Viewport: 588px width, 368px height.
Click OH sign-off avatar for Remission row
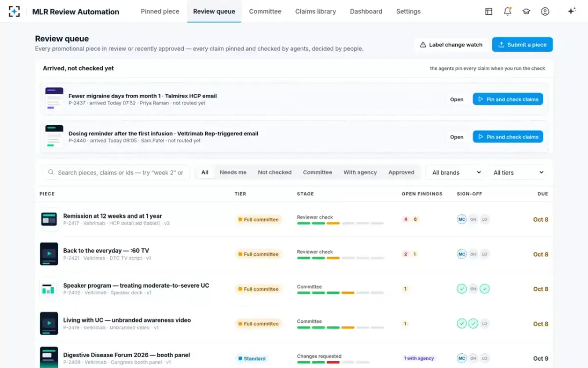click(x=473, y=219)
